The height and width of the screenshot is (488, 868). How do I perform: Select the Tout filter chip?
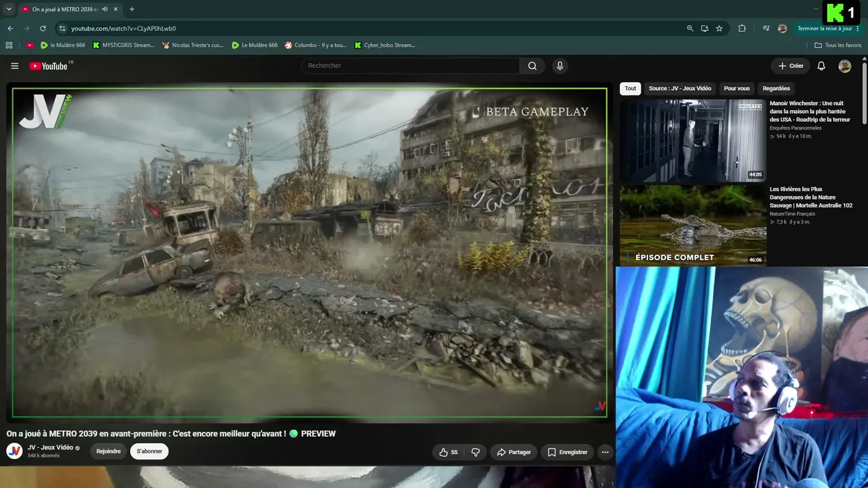click(631, 89)
